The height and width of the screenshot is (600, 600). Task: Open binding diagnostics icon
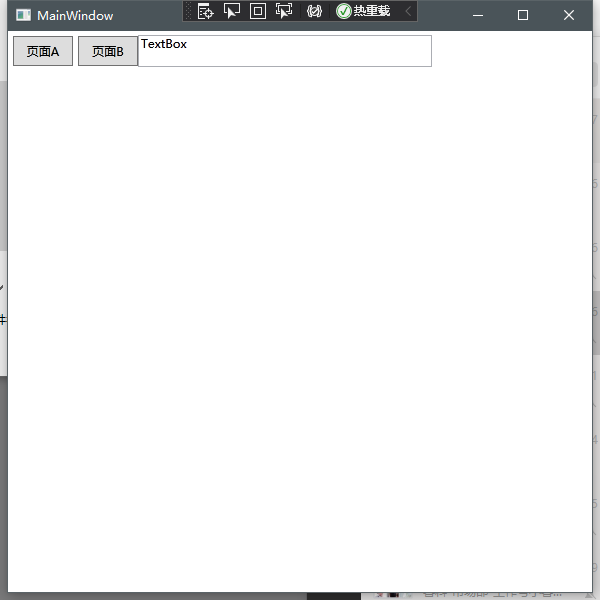coord(314,11)
